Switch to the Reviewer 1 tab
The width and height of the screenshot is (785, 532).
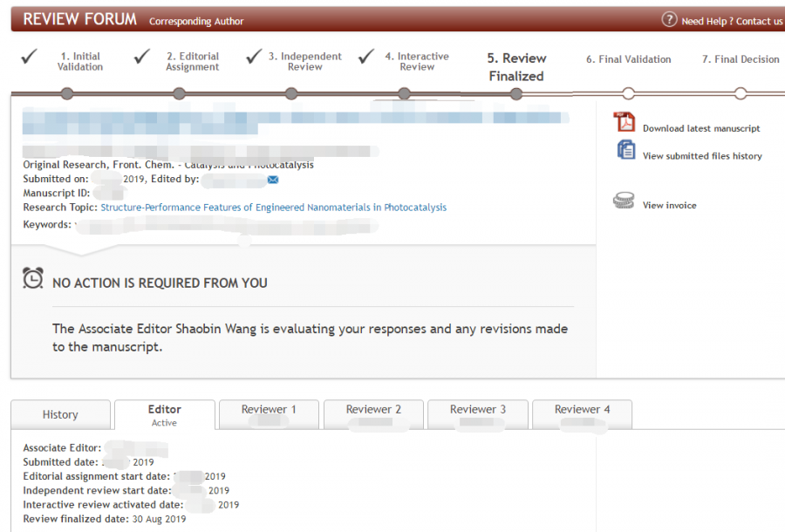tap(269, 414)
